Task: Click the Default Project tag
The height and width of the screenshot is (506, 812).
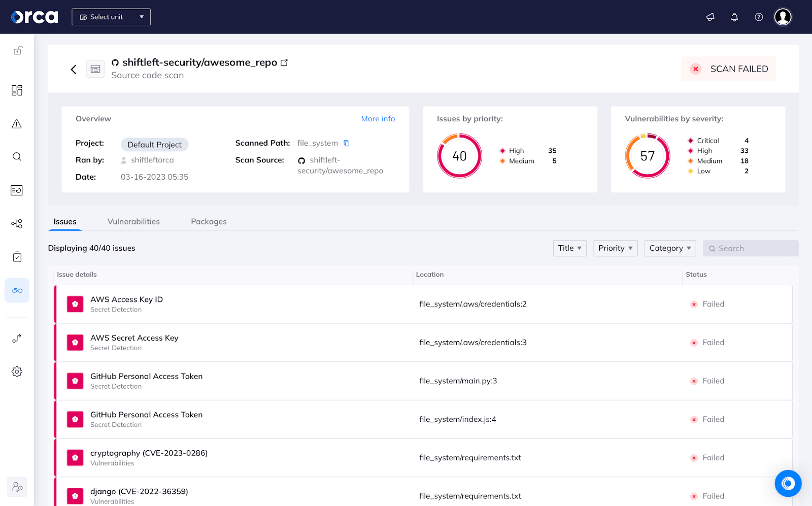Action: tap(154, 145)
